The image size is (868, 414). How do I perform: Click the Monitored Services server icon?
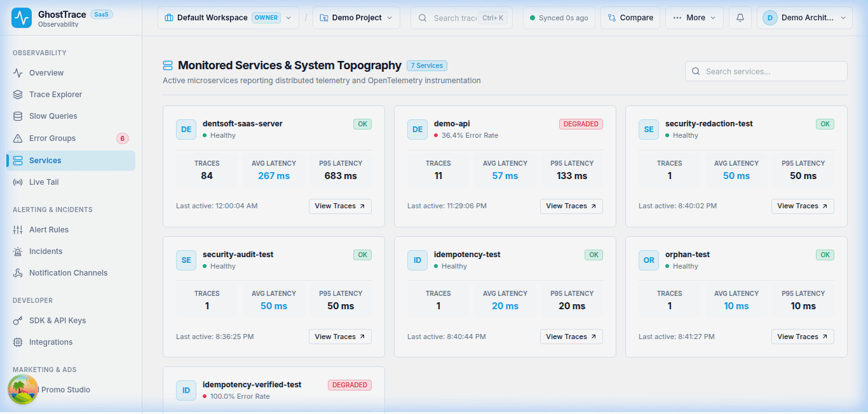(x=168, y=65)
